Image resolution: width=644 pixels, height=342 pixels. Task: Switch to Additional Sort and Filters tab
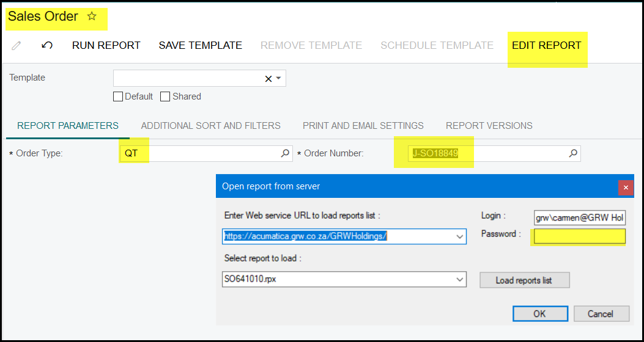point(210,126)
